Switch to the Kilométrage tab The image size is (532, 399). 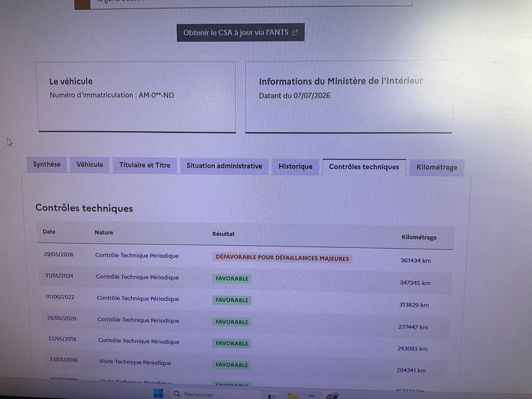tap(437, 168)
